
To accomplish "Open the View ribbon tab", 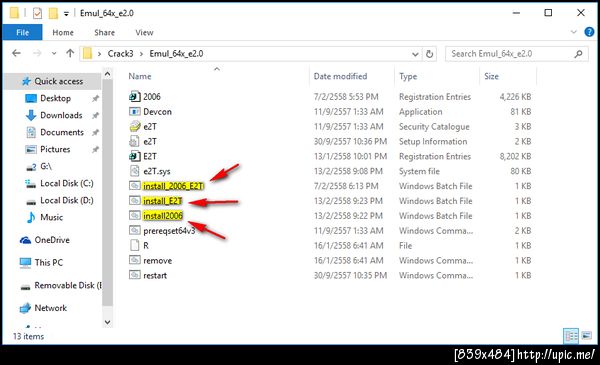I will coord(144,33).
